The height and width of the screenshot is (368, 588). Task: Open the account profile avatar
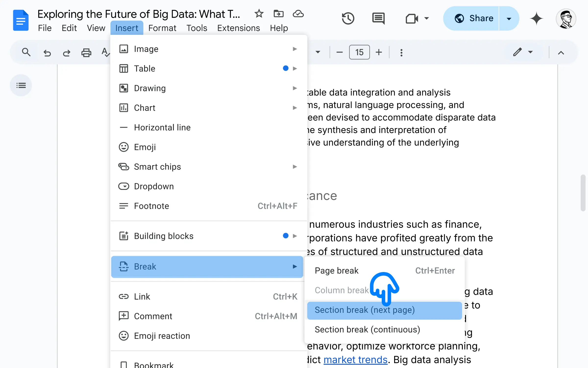pos(566,19)
